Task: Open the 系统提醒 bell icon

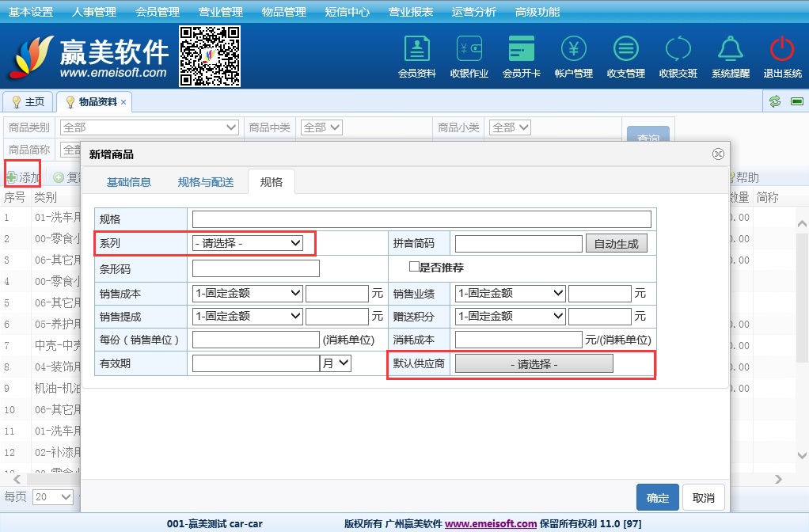Action: point(730,49)
